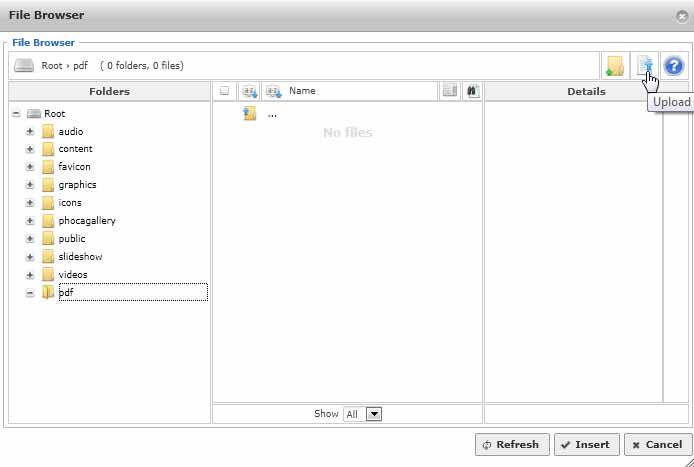The height and width of the screenshot is (467, 694).
Task: Collapse the Root tree node
Action: point(16,114)
